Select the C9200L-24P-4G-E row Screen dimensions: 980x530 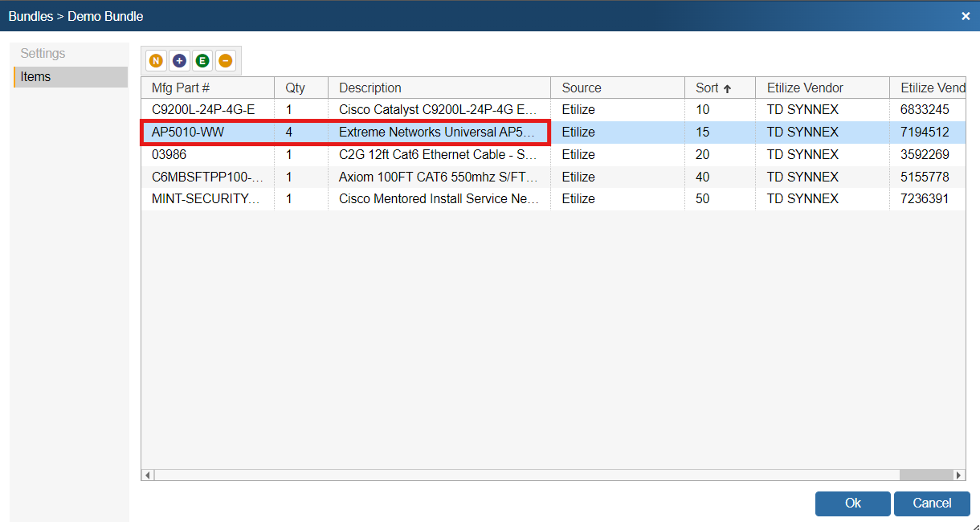pos(203,110)
